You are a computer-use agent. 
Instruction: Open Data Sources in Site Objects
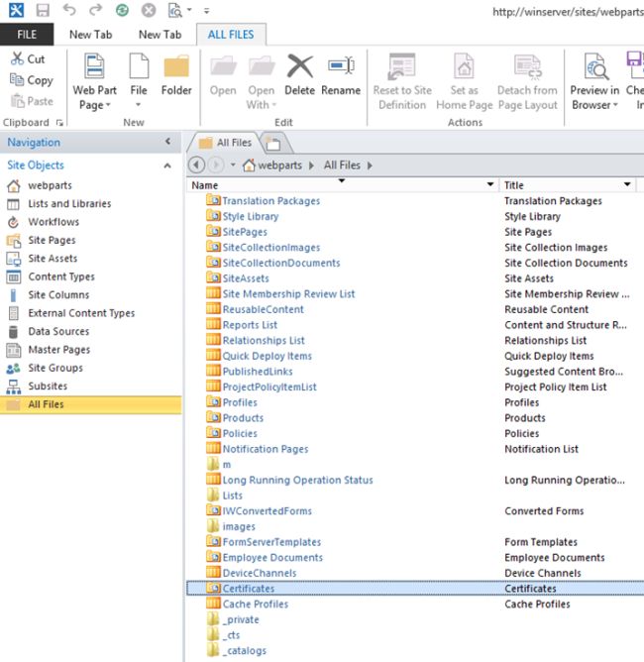coord(58,331)
